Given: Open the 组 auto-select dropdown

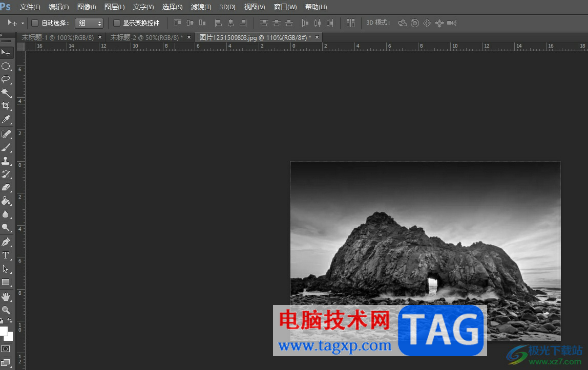Looking at the screenshot, I should (89, 23).
